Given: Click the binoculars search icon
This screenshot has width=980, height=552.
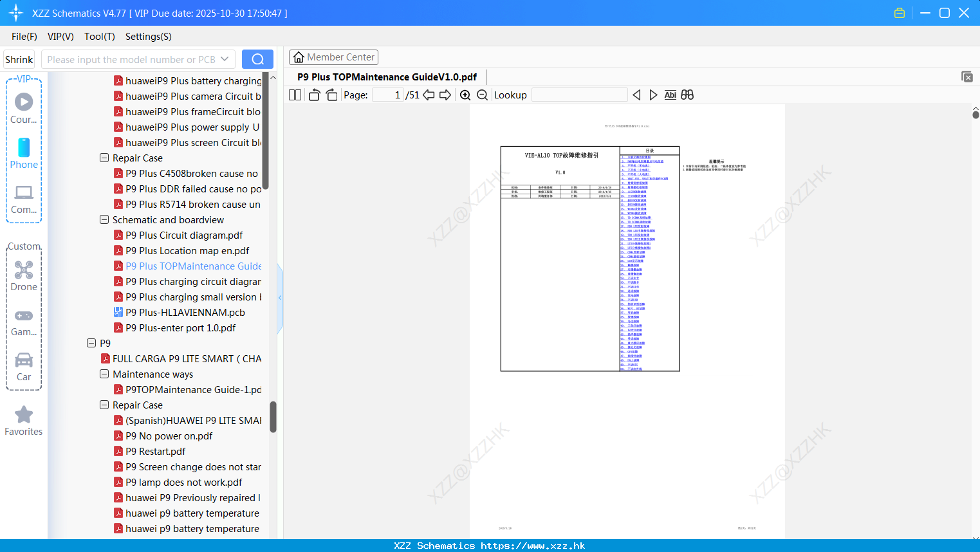Looking at the screenshot, I should click(687, 95).
